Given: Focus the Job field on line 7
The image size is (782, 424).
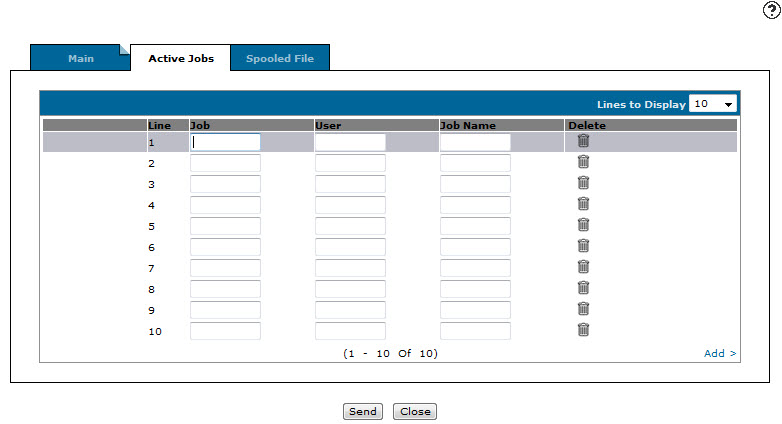Looking at the screenshot, I should click(225, 268).
